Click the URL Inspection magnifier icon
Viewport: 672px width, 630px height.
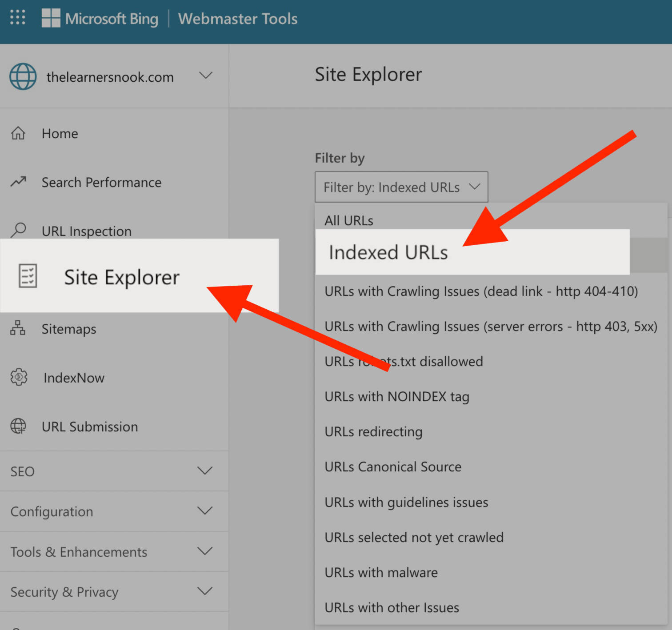click(x=18, y=231)
